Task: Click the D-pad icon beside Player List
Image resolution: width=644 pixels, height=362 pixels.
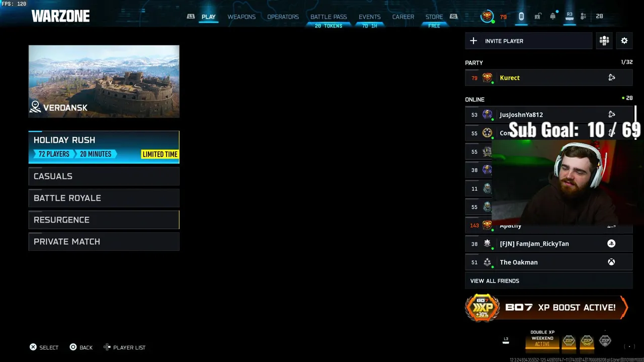Action: click(107, 347)
